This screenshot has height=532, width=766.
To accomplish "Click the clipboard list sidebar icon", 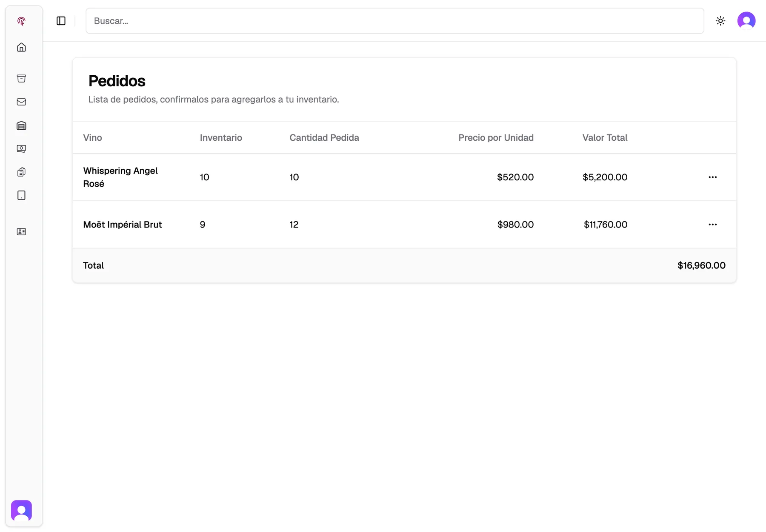I will click(21, 172).
